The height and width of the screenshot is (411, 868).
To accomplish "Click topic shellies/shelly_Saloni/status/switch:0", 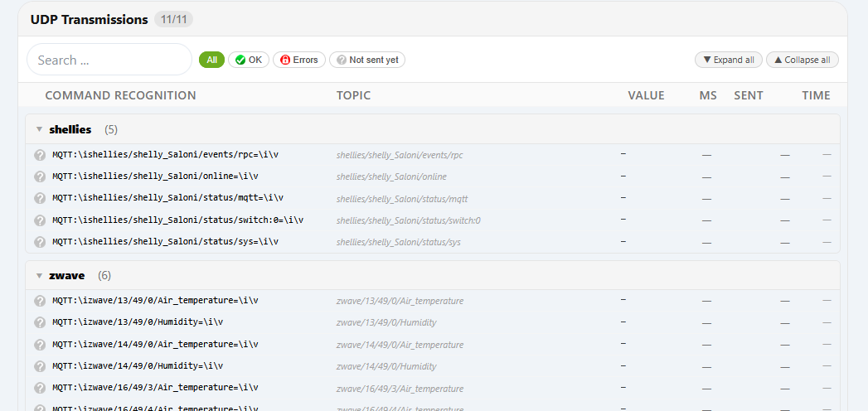I will tap(409, 220).
